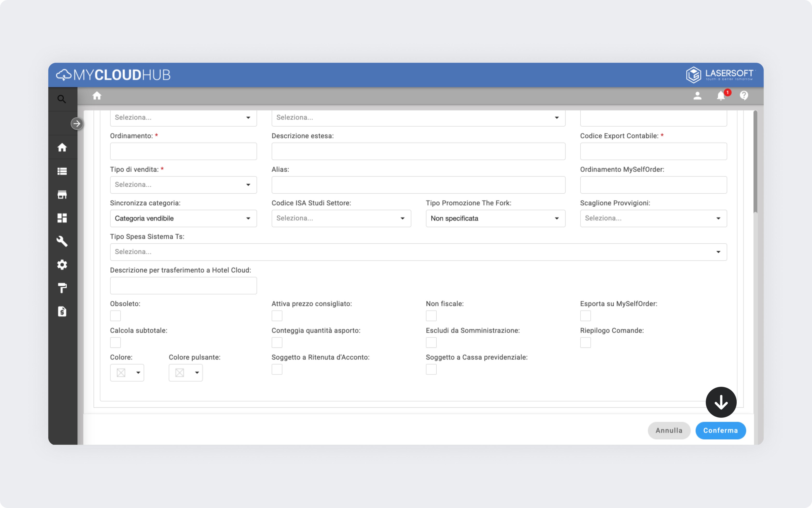Open the gear settings sidebar icon
Viewport: 812px width, 508px height.
62,265
